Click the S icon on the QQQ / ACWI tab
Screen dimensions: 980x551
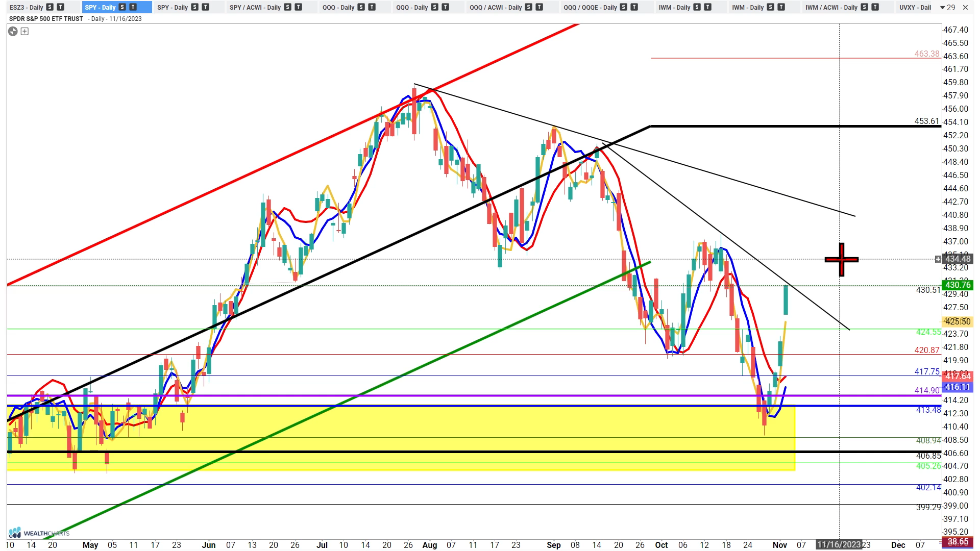tap(529, 7)
